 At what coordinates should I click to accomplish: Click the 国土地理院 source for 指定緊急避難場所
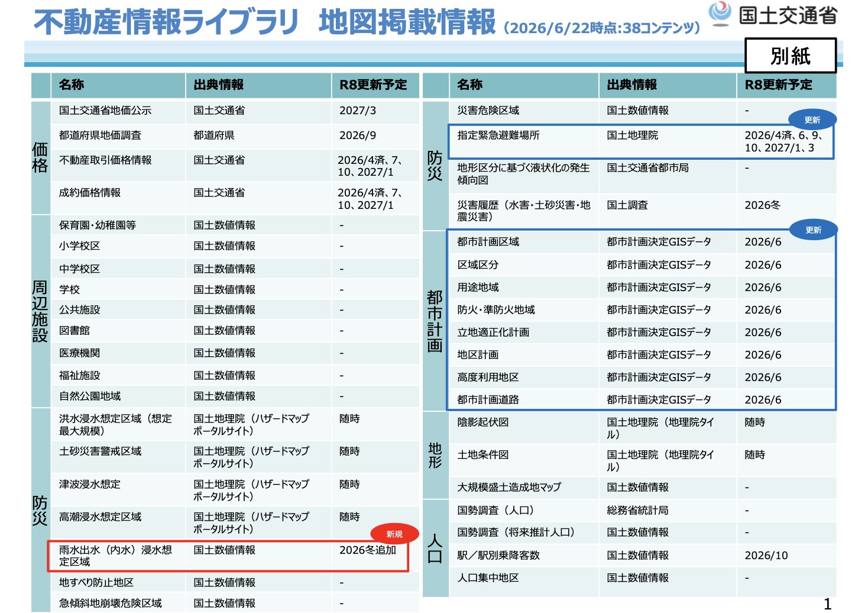[x=633, y=135]
